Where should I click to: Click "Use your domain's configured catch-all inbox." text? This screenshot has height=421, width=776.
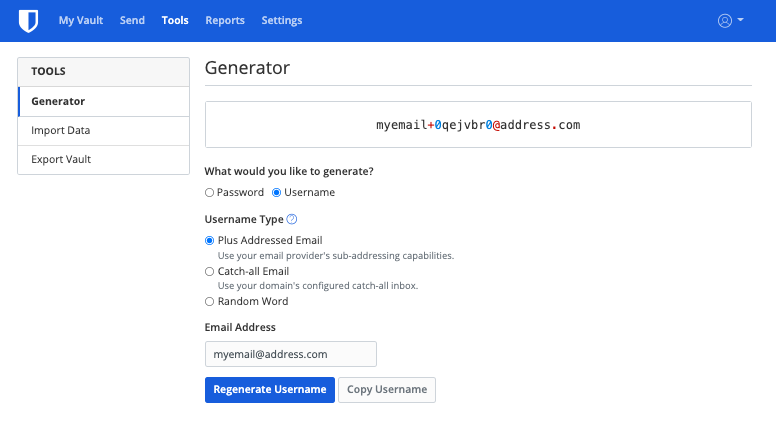tap(318, 286)
